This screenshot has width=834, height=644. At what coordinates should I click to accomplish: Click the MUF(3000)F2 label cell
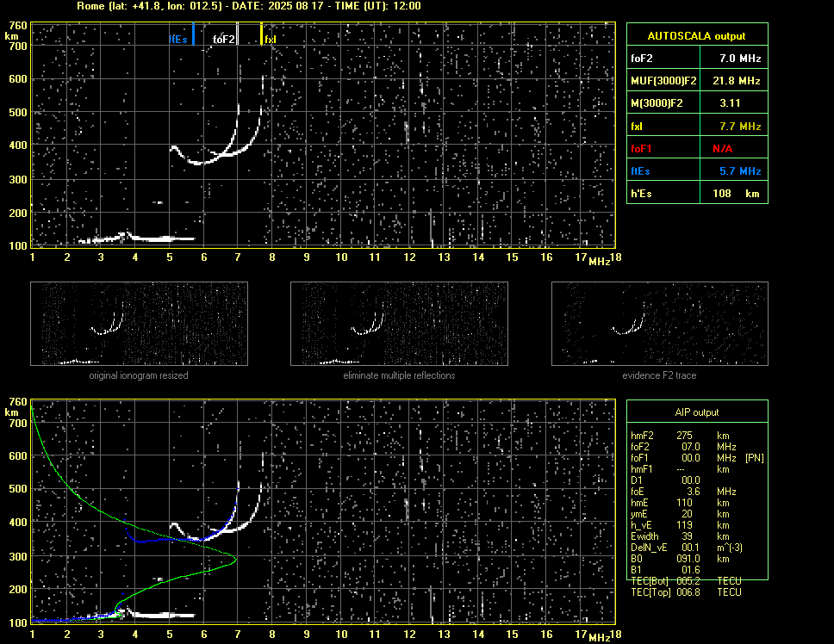663,80
